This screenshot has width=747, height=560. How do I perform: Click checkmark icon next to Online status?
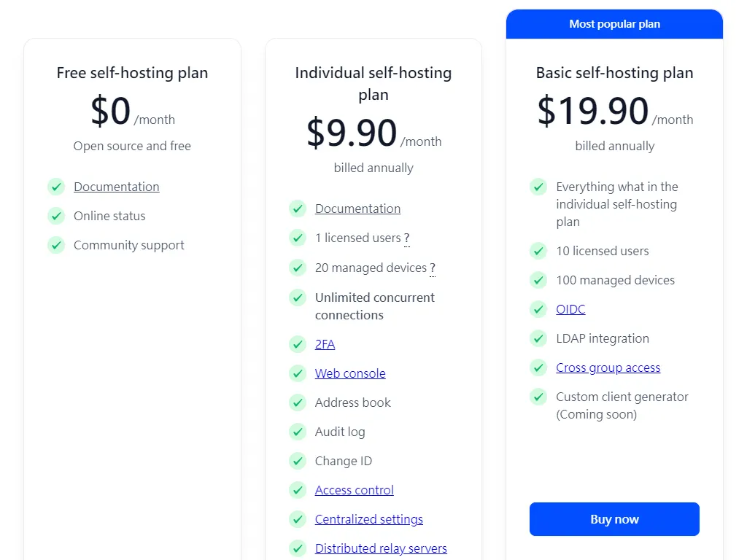56,216
